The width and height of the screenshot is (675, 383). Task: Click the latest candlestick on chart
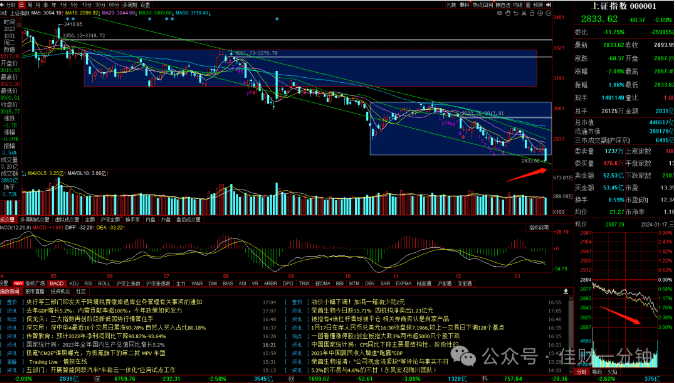pyautogui.click(x=545, y=154)
